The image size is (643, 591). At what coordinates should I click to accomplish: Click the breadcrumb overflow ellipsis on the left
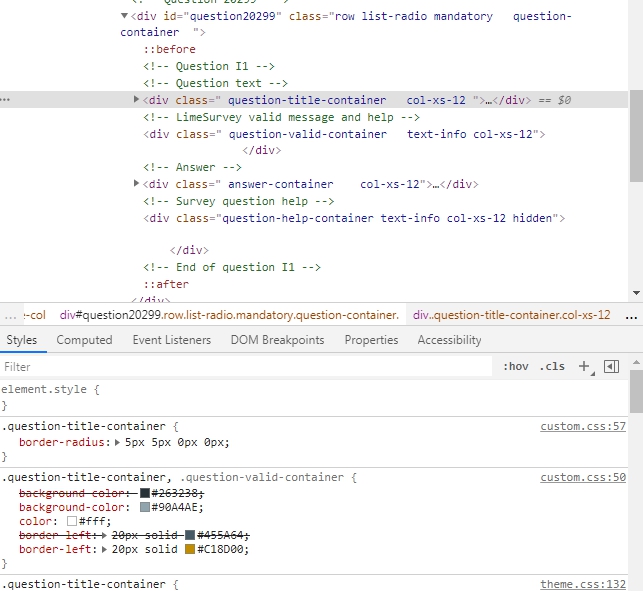11,314
